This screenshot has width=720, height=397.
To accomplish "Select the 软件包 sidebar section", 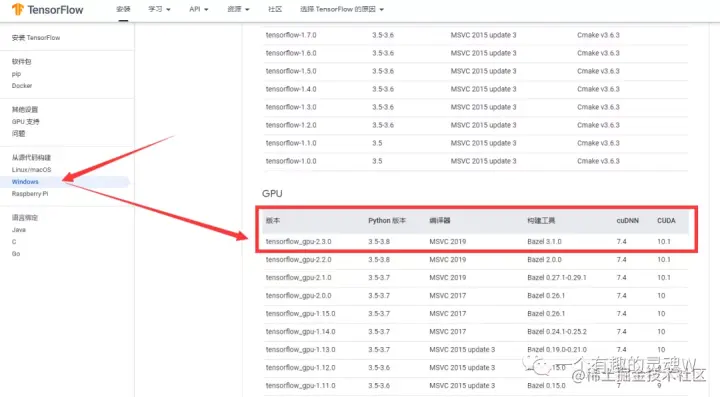I will point(22,62).
